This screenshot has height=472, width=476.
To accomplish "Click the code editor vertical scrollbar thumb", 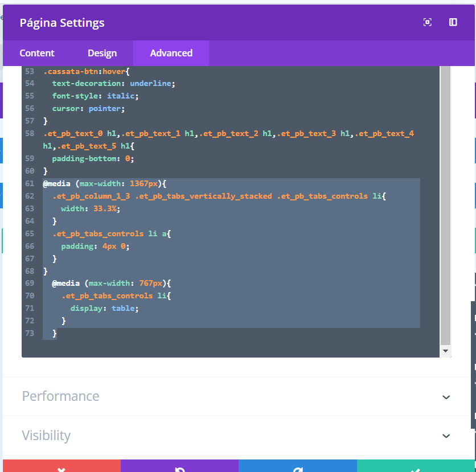I will point(445,206).
